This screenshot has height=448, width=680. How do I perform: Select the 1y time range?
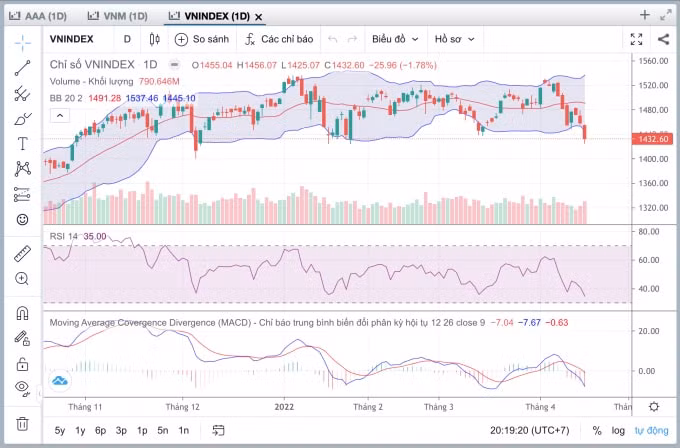tap(80, 431)
